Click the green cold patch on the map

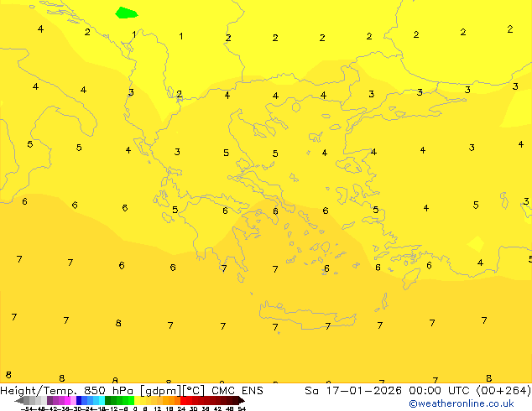pos(126,13)
